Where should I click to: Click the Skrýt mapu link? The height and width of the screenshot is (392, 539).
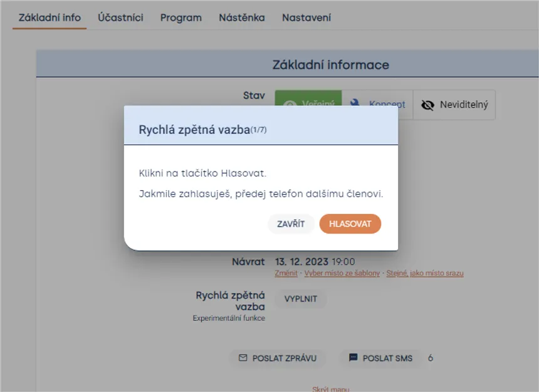click(x=331, y=389)
